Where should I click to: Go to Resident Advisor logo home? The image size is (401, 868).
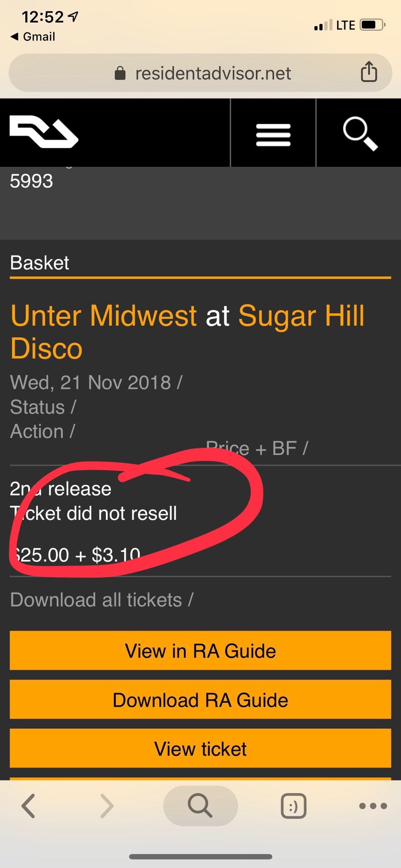point(44,132)
